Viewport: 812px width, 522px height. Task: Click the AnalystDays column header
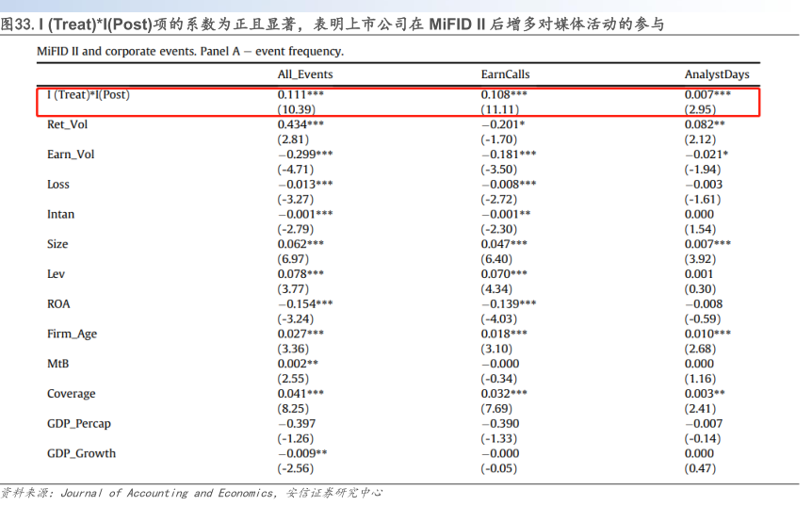click(x=717, y=74)
